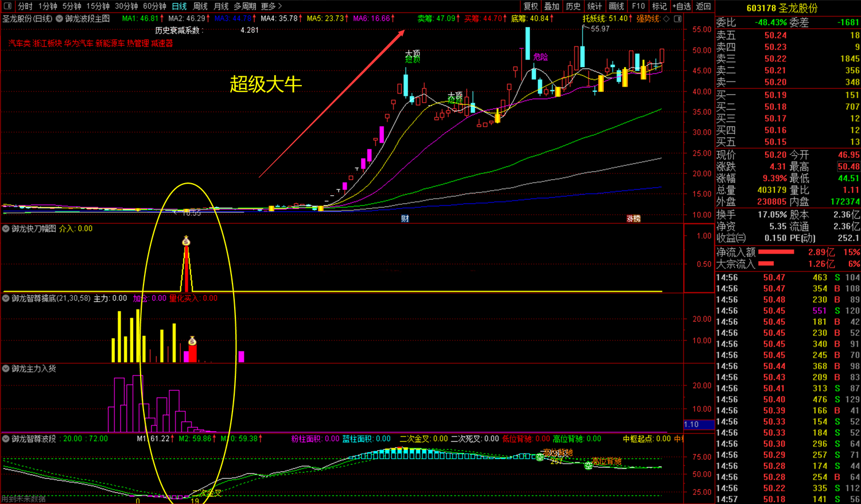This screenshot has height=504, width=861.
Task: Click the 最高 value 50.48
Action: [848, 166]
